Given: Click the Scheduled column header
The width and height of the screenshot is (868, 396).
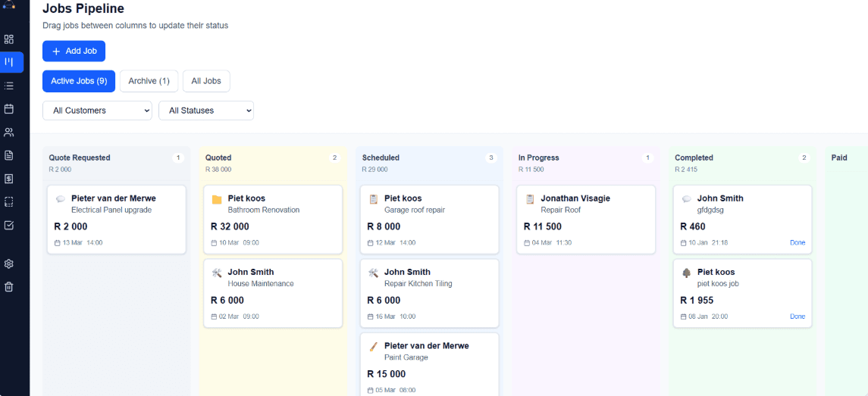Looking at the screenshot, I should pyautogui.click(x=381, y=157).
